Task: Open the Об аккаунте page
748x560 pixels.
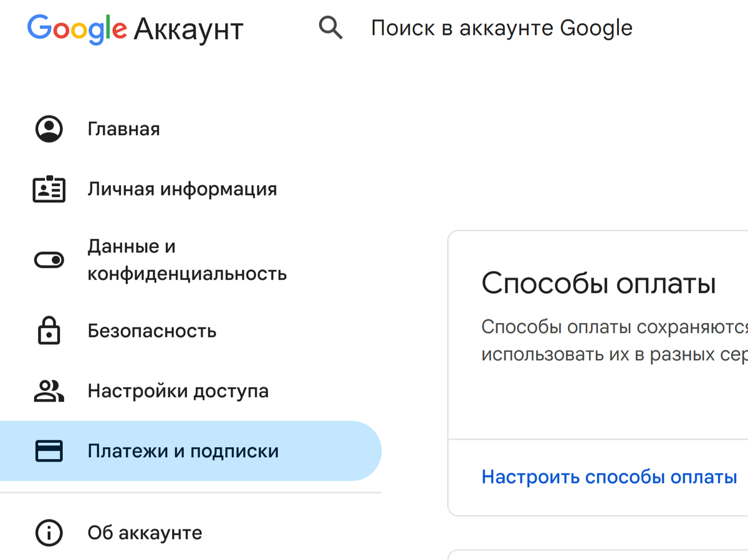Action: (x=145, y=533)
